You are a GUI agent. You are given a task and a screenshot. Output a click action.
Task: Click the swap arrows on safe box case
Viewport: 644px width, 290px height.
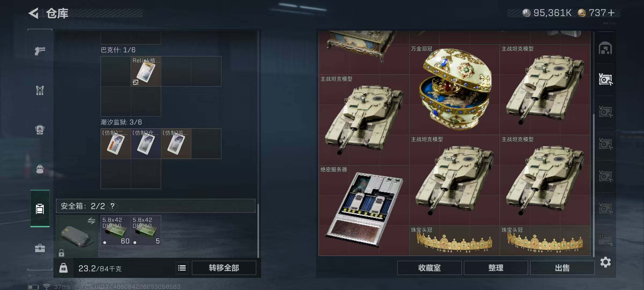(91, 221)
